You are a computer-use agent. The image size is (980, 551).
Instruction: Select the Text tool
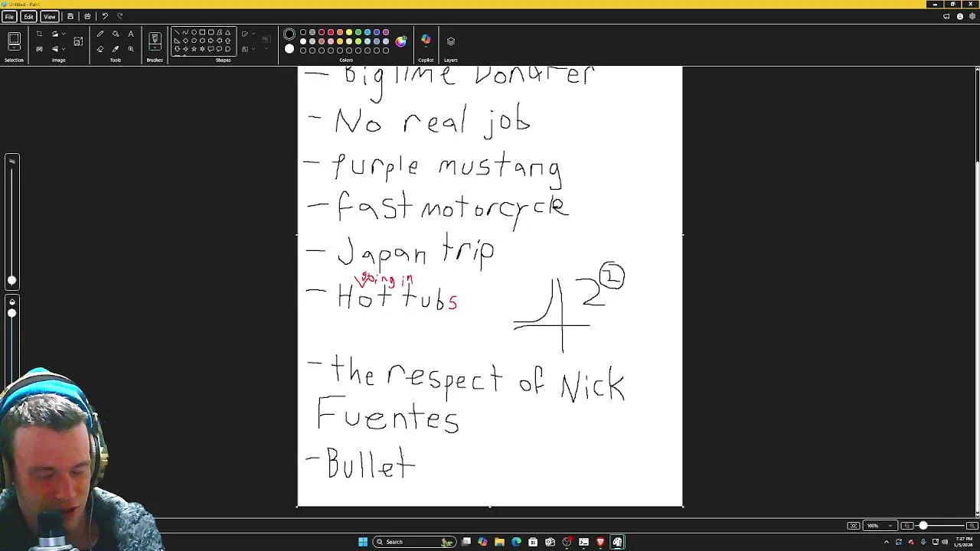pyautogui.click(x=131, y=34)
